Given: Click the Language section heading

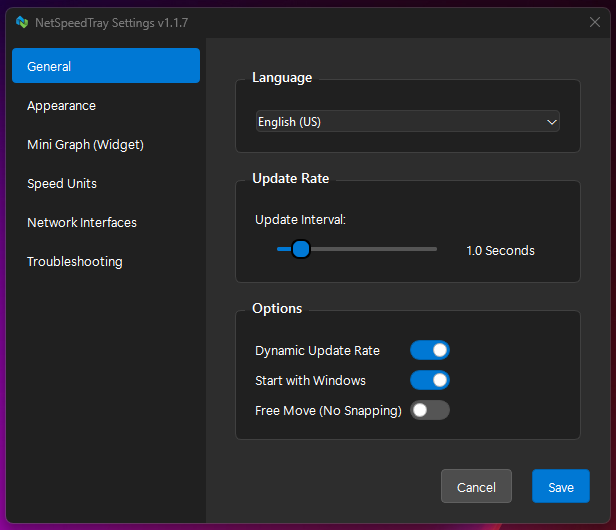Looking at the screenshot, I should (x=282, y=77).
